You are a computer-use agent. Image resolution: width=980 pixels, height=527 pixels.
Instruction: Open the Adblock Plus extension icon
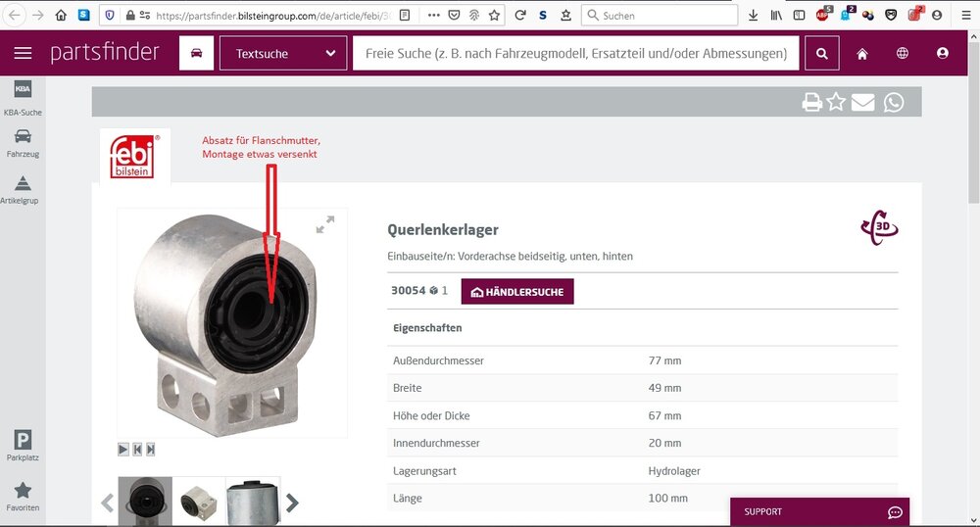(x=823, y=14)
